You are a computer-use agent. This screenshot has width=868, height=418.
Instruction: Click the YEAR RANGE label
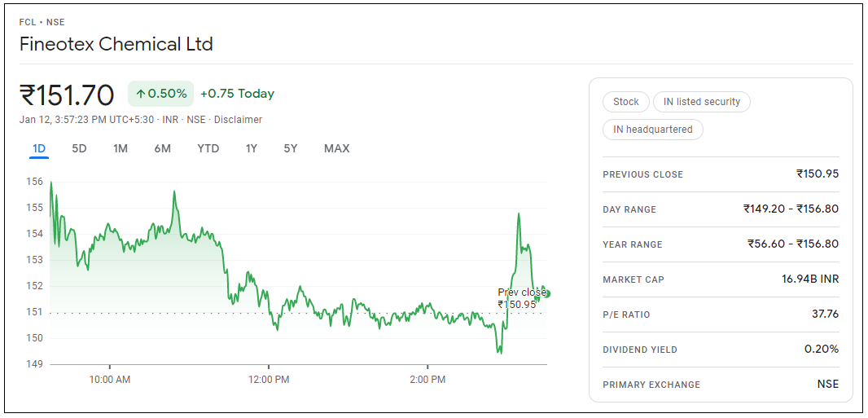[632, 244]
